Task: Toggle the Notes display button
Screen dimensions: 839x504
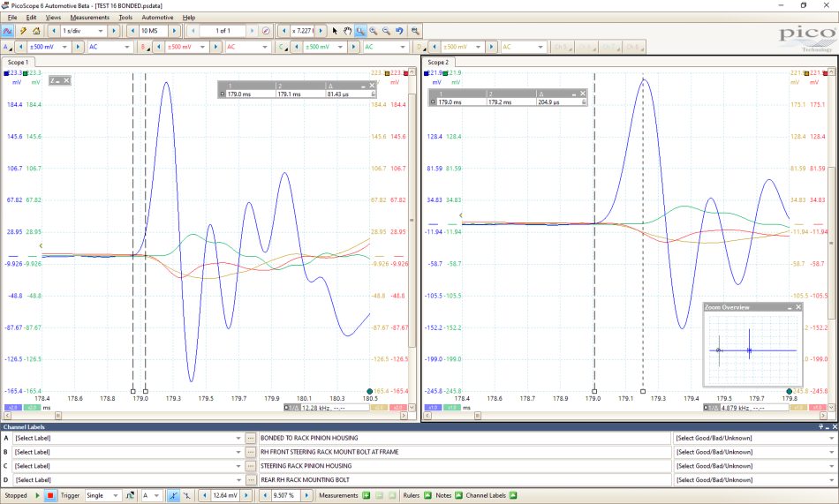Action: pyautogui.click(x=458, y=495)
